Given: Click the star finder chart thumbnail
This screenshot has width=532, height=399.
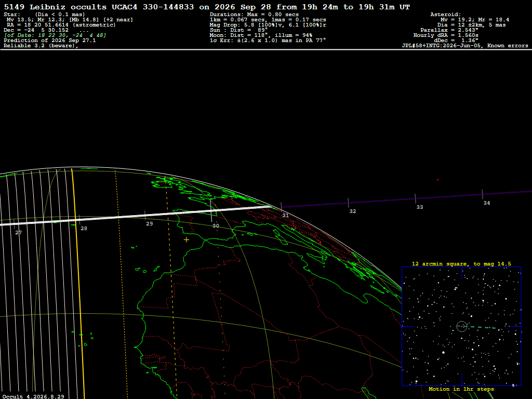Looking at the screenshot, I should coord(461,326).
